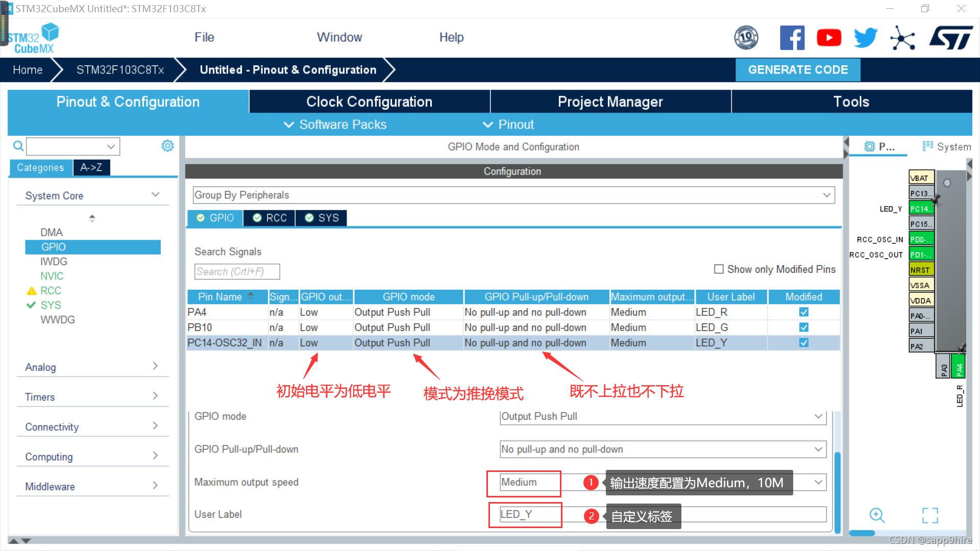Open the Pinout dropdown menu
This screenshot has width=980, height=551.
tap(508, 124)
